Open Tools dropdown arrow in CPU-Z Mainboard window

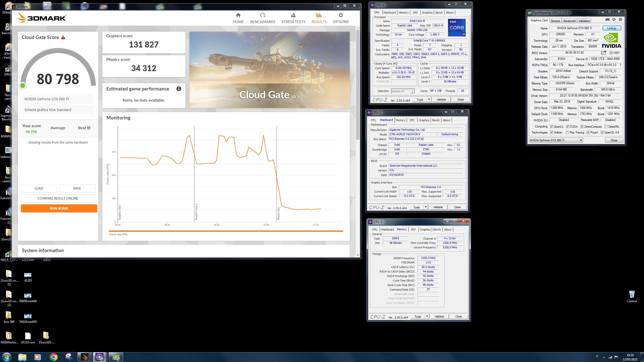pos(426,207)
